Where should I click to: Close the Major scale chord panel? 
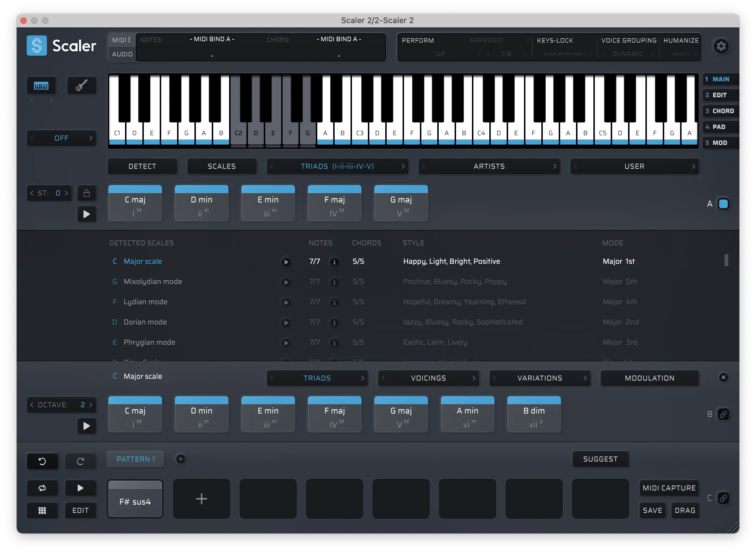tap(723, 377)
